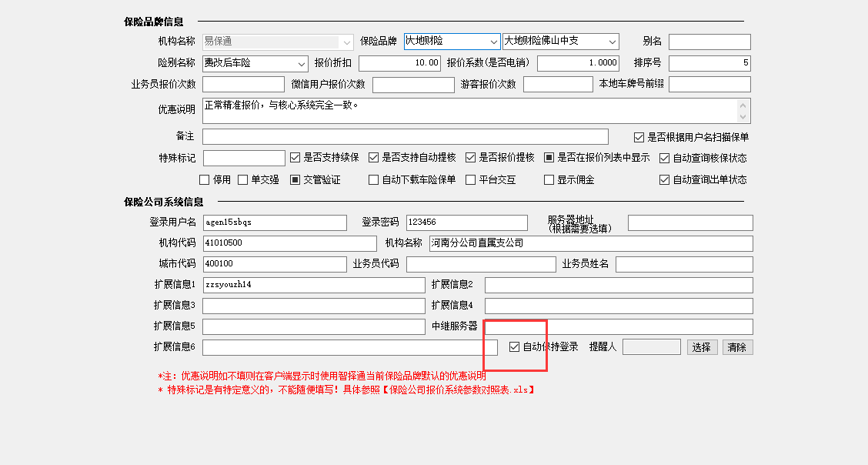868x465 pixels.
Task: Open the 机构名称 易保通 dropdown
Action: [x=278, y=42]
